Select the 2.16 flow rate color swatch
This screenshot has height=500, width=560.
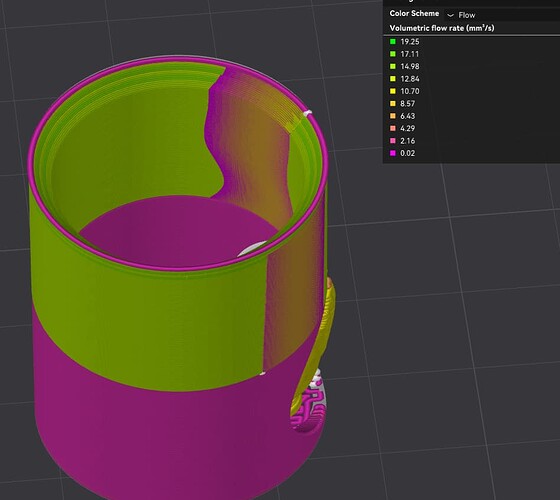pos(393,141)
